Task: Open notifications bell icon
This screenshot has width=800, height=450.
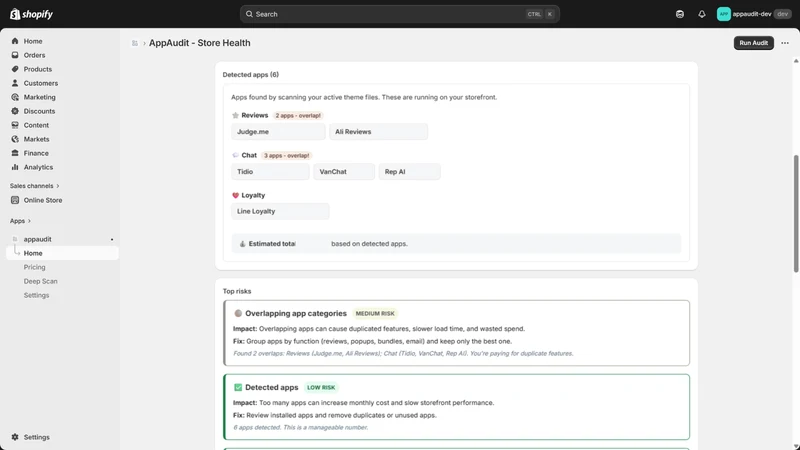Action: click(x=702, y=14)
